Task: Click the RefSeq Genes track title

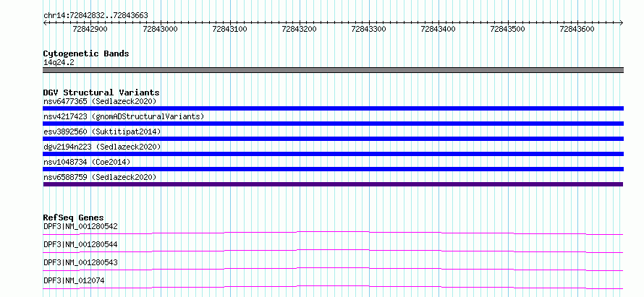Action: [74, 218]
